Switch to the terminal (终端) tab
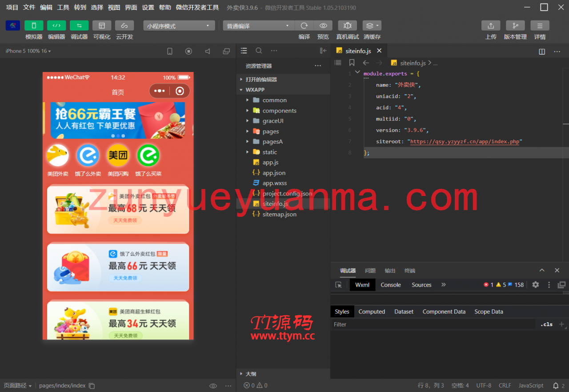 coord(410,271)
